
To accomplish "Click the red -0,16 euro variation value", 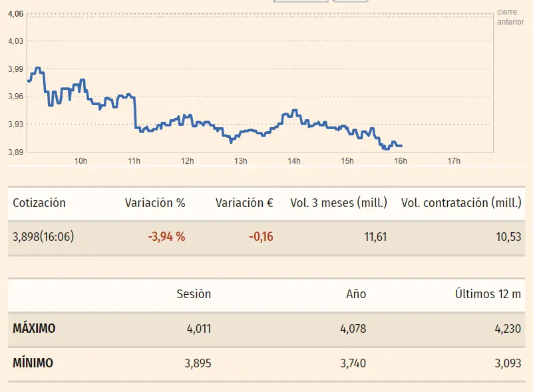I will pyautogui.click(x=261, y=237).
